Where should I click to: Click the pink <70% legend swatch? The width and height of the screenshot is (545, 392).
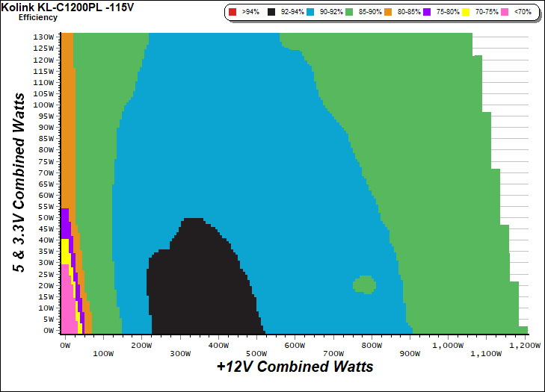coord(504,13)
